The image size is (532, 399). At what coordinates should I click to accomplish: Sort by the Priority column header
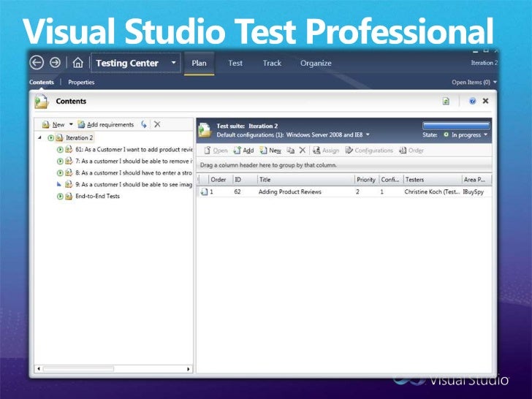tap(366, 180)
